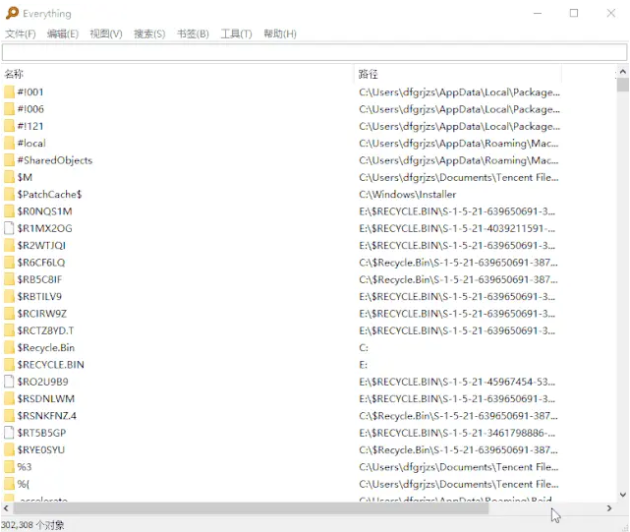Click the horizontal scrollbar right arrow
Image resolution: width=630 pixels, height=532 pixels.
[x=610, y=508]
